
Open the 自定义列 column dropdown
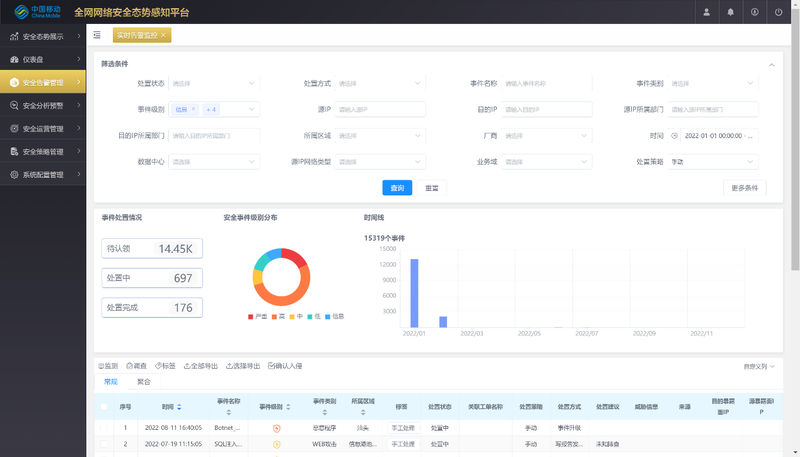click(759, 366)
